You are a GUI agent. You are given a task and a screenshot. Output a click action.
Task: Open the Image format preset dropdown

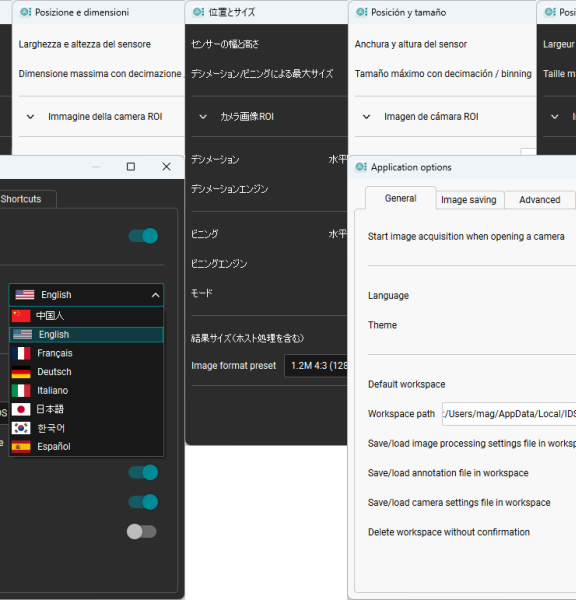[x=316, y=366]
